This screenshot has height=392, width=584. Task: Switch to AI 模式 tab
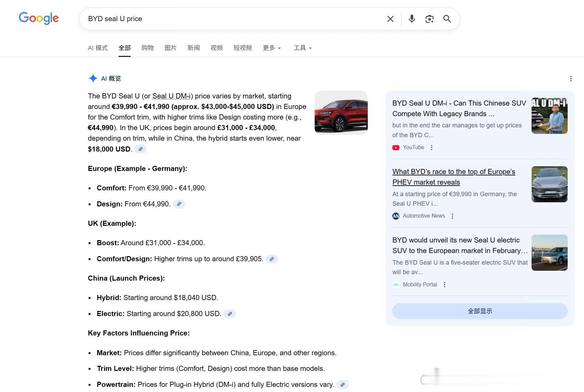tap(98, 48)
